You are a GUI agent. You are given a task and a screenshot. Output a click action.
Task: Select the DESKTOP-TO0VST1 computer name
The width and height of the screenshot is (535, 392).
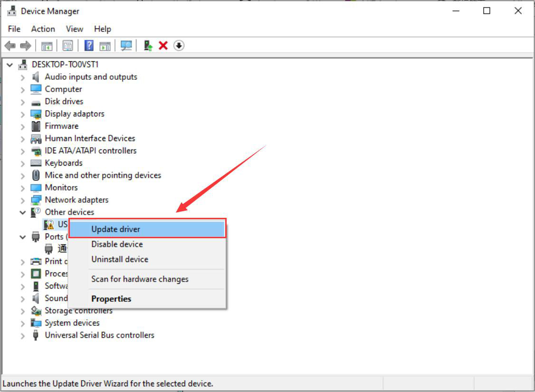65,65
